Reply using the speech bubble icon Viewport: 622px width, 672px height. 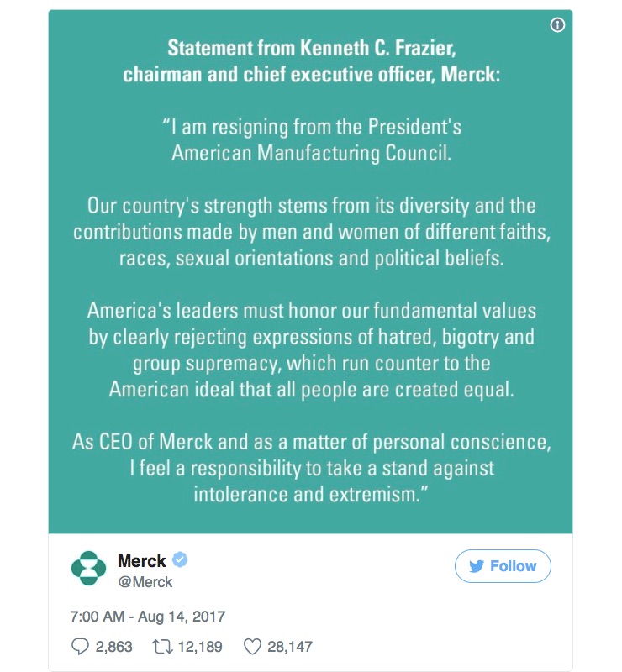(80, 646)
